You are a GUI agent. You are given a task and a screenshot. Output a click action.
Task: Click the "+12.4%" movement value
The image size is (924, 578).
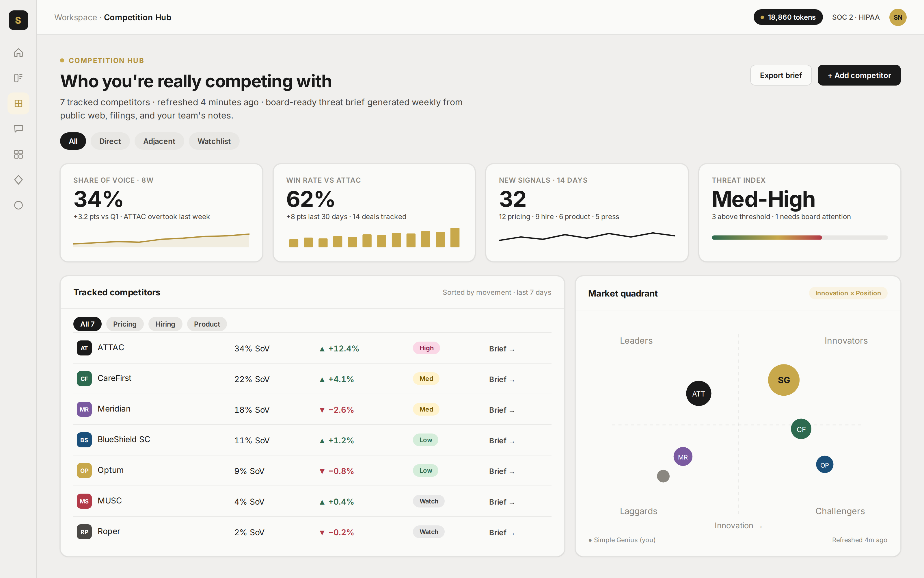339,349
